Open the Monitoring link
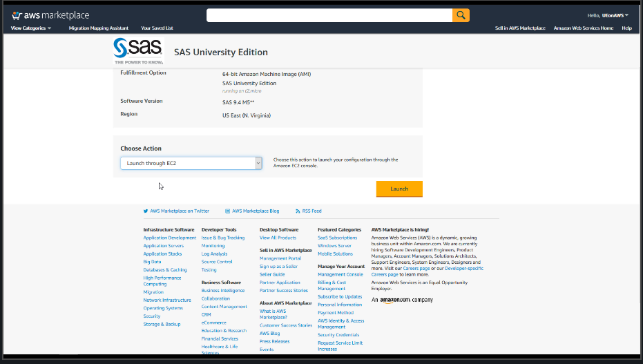 point(213,246)
